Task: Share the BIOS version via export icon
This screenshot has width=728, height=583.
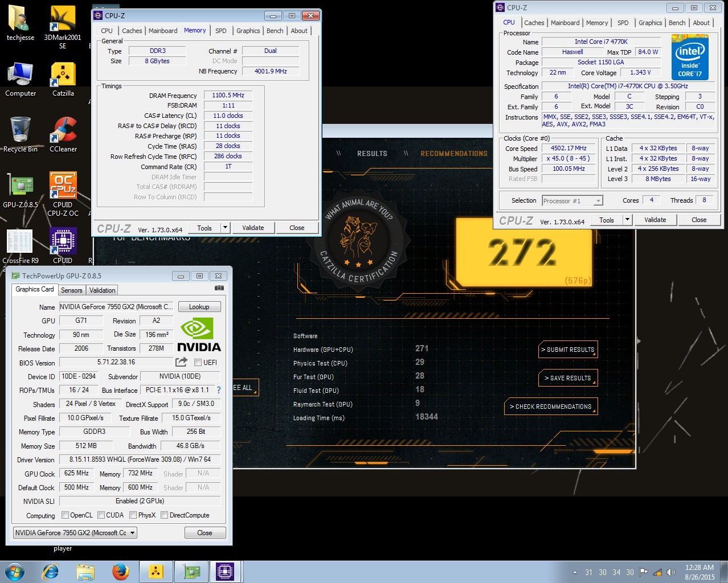Action: coord(181,362)
